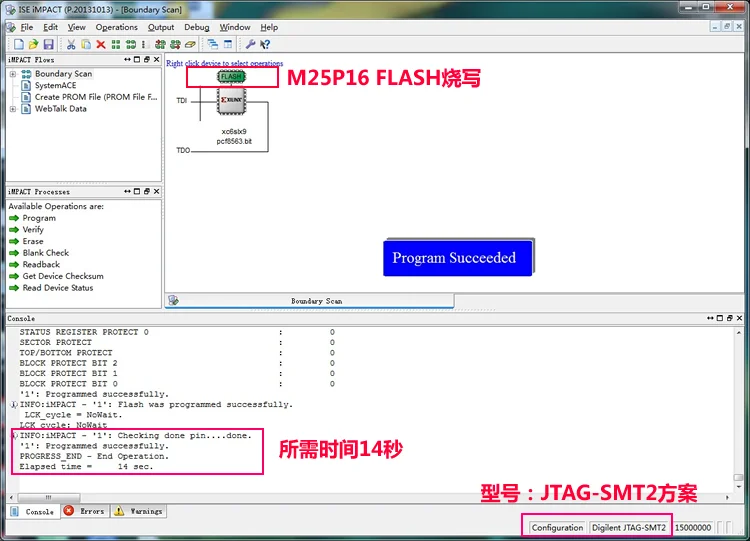The image size is (750, 541).
Task: Cut the selected device with scissors icon
Action: (x=71, y=44)
